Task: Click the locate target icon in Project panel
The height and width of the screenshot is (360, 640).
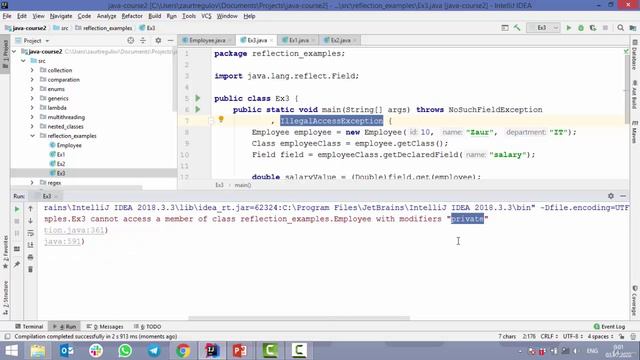Action: [131, 40]
